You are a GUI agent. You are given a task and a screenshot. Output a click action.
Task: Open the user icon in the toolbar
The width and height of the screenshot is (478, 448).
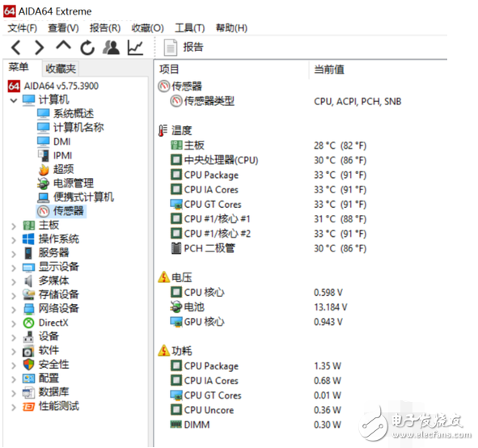tap(111, 48)
